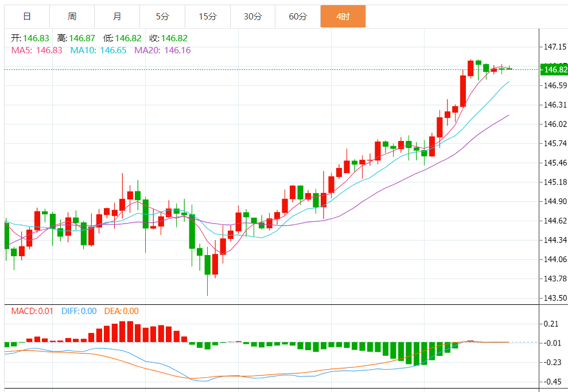Image resolution: width=568 pixels, height=392 pixels.
Task: Click the 147.15 price axis label
Action: [555, 46]
